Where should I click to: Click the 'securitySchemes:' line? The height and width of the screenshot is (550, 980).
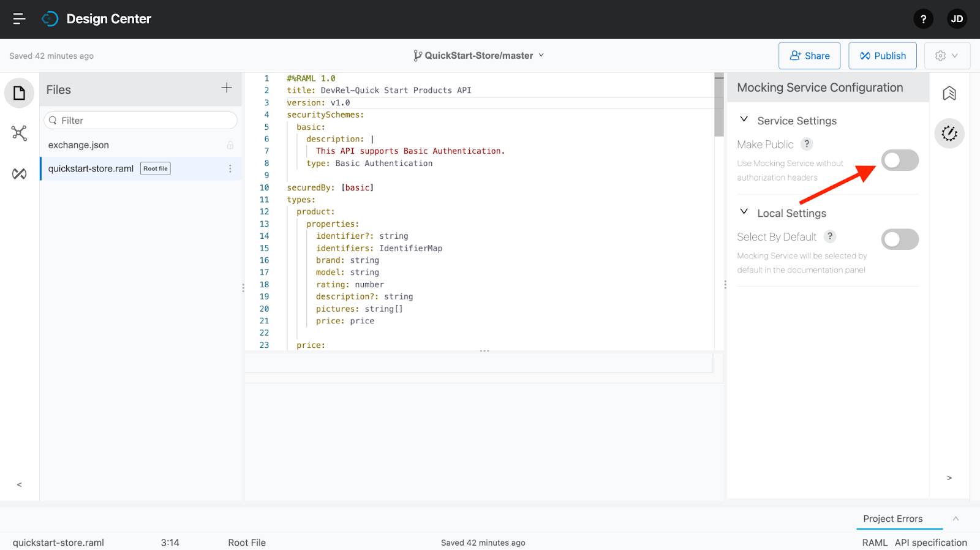coord(325,115)
